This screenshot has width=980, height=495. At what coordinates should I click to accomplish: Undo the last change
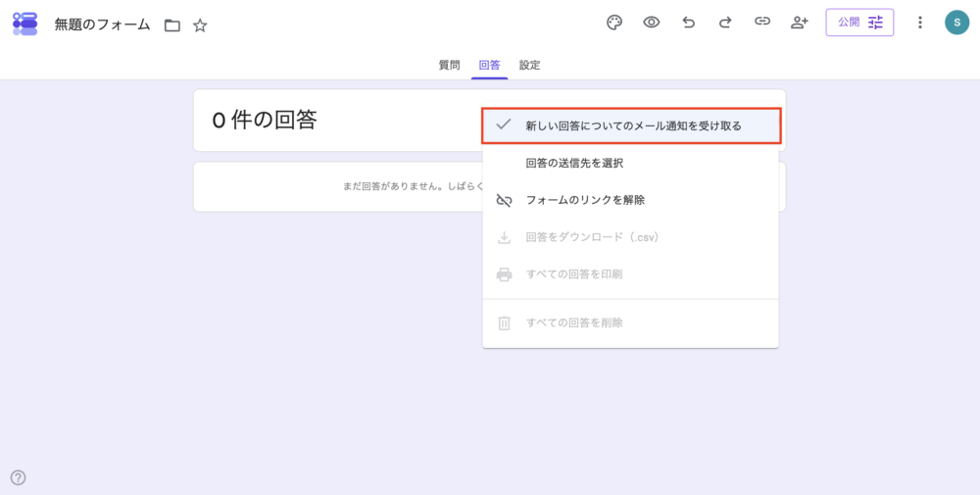[688, 23]
